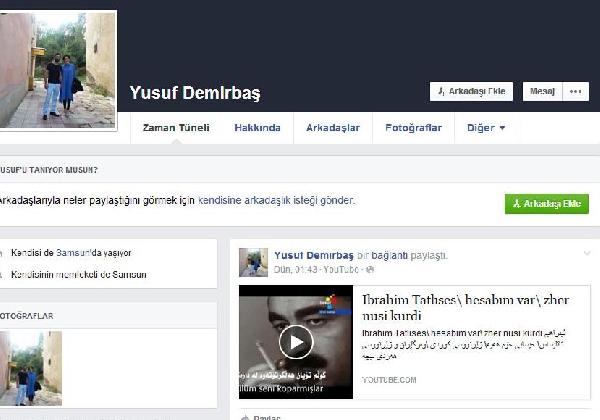Open photo thumbnail in Fotoğraflar section

31,368
